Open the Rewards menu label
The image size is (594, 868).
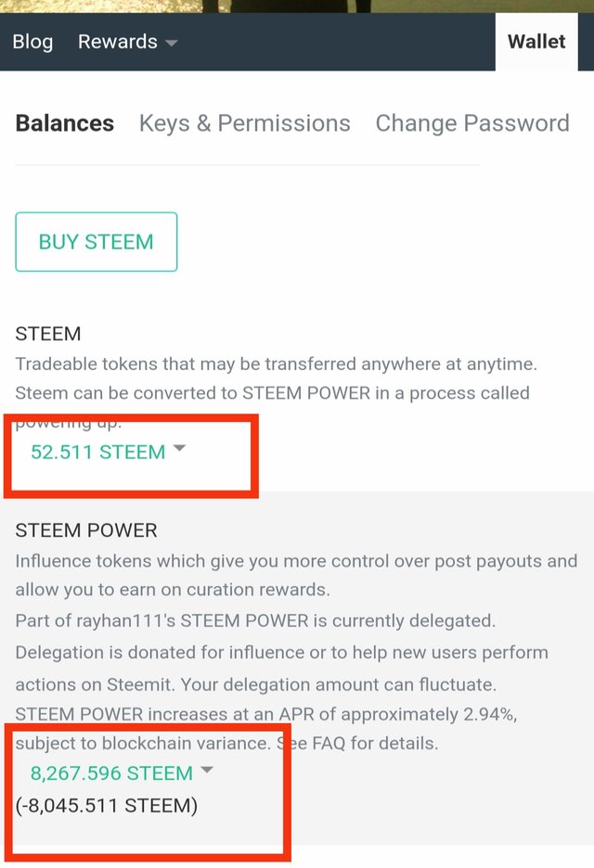(x=118, y=42)
